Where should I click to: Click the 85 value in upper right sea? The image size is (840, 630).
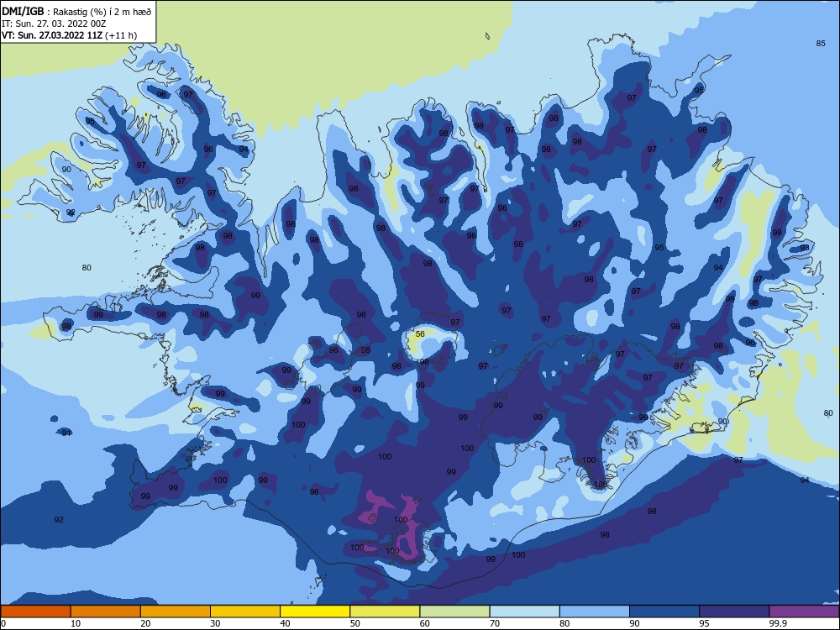[x=821, y=44]
